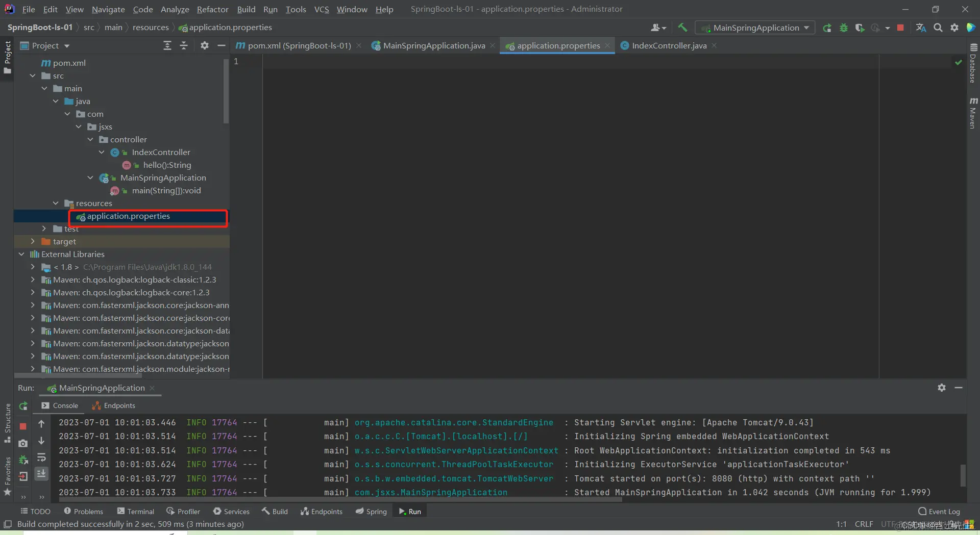Image resolution: width=980 pixels, height=535 pixels.
Task: Start debugging with the bug icon in top toolbar
Action: pos(844,28)
